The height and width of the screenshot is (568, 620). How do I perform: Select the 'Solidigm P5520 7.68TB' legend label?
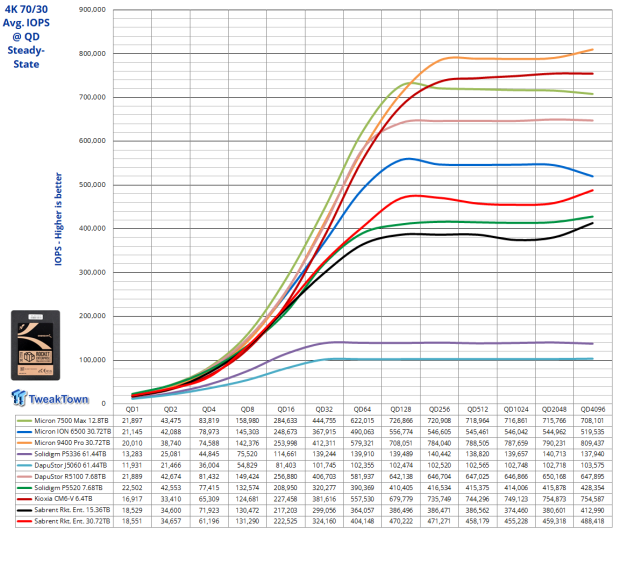(68, 488)
